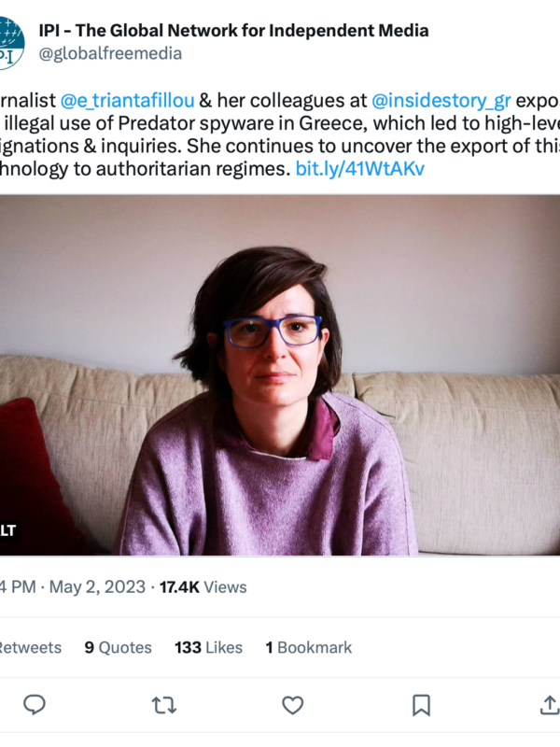
Task: View the 17.4K Views analytics
Action: coord(203,587)
